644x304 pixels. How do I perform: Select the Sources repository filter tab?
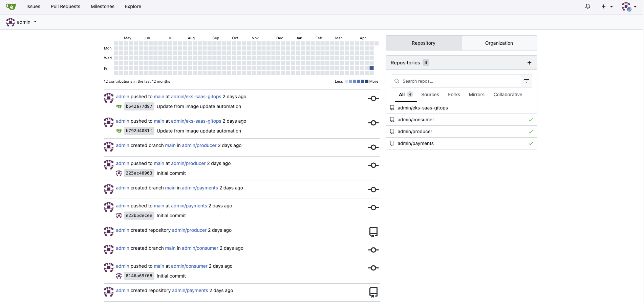430,95
